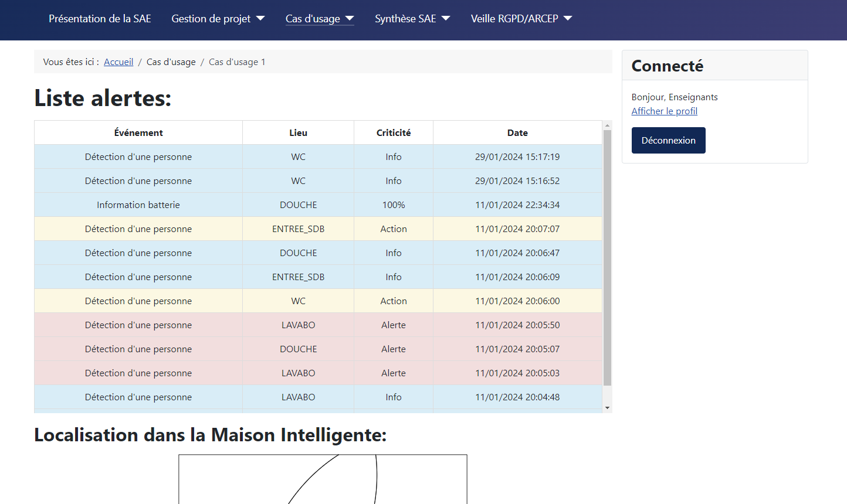This screenshot has height=504, width=847.
Task: Click the Liste alertes heading
Action: (x=103, y=98)
